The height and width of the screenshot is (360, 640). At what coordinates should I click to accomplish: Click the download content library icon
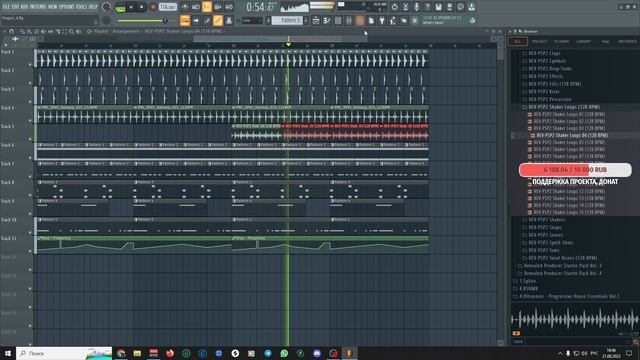tap(471, 7)
